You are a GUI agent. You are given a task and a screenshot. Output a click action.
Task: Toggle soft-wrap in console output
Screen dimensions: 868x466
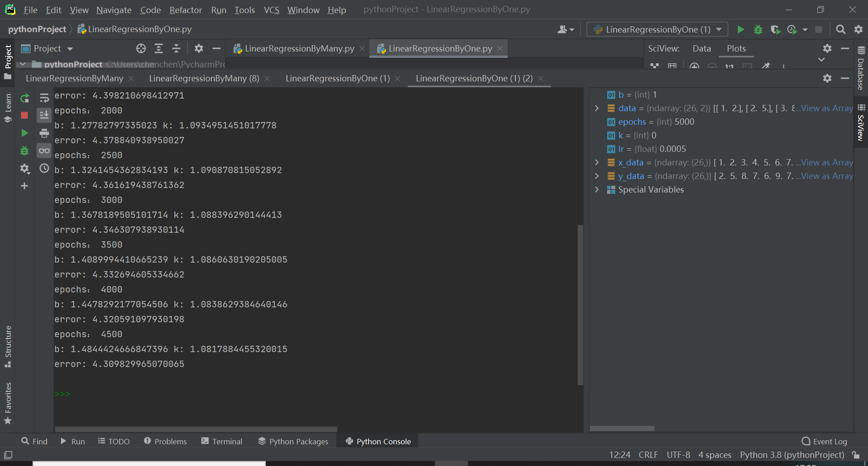tap(44, 98)
